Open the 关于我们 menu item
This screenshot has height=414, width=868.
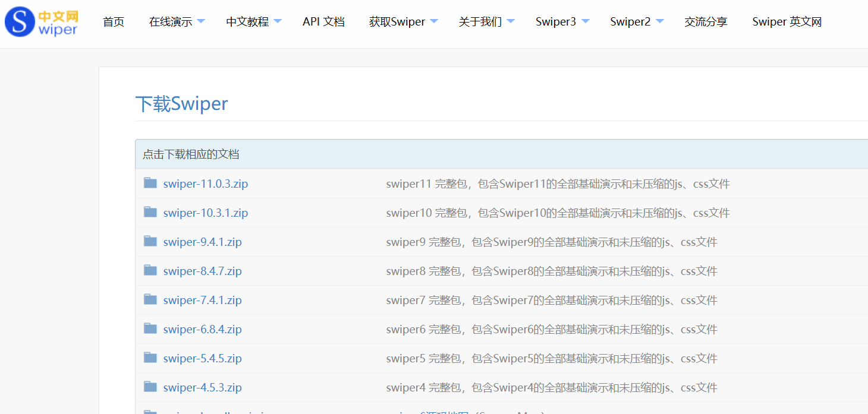(x=480, y=22)
